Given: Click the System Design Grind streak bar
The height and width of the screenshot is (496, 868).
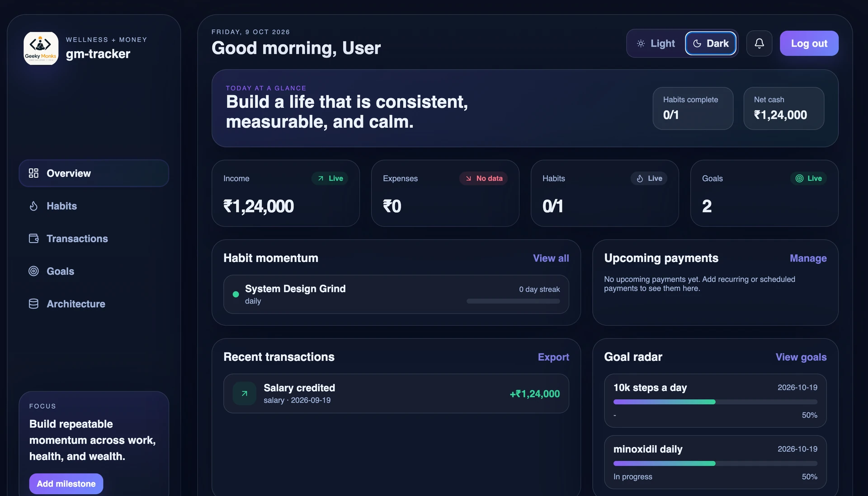Looking at the screenshot, I should tap(513, 301).
